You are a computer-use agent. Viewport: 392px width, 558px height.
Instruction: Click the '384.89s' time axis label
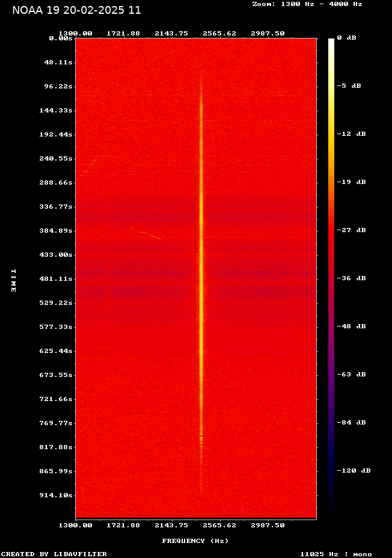[56, 231]
